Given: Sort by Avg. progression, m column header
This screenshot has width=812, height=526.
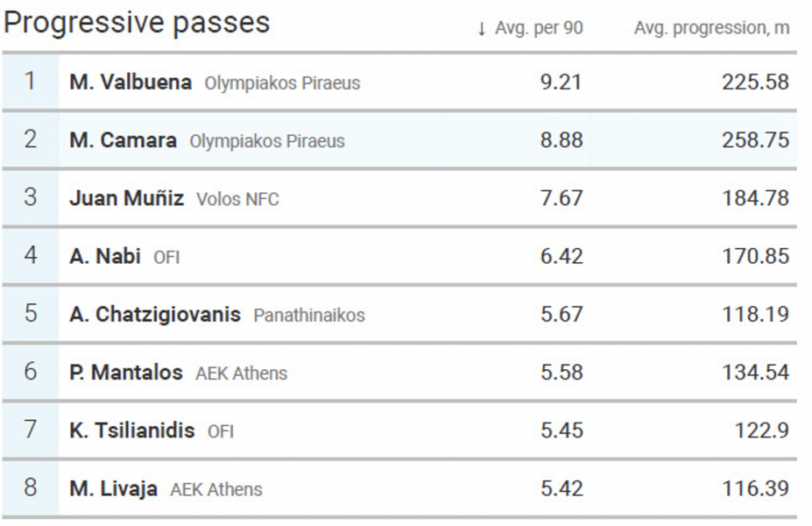Looking at the screenshot, I should click(711, 28).
